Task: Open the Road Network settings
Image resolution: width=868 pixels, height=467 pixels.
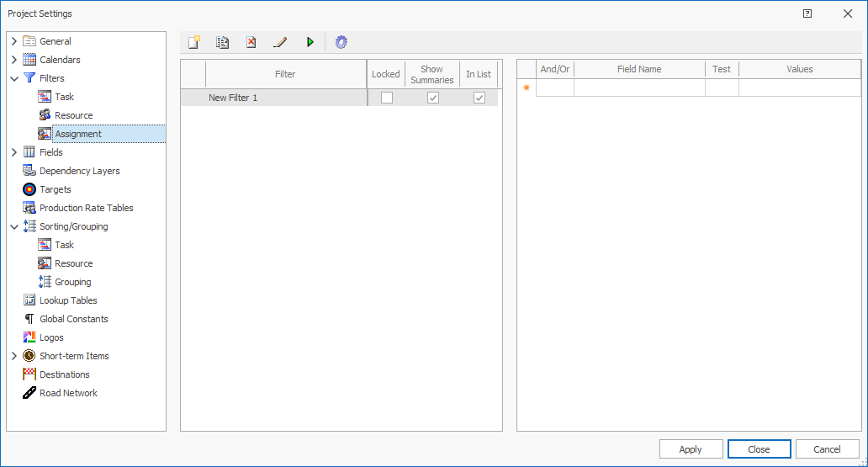Action: (x=68, y=393)
